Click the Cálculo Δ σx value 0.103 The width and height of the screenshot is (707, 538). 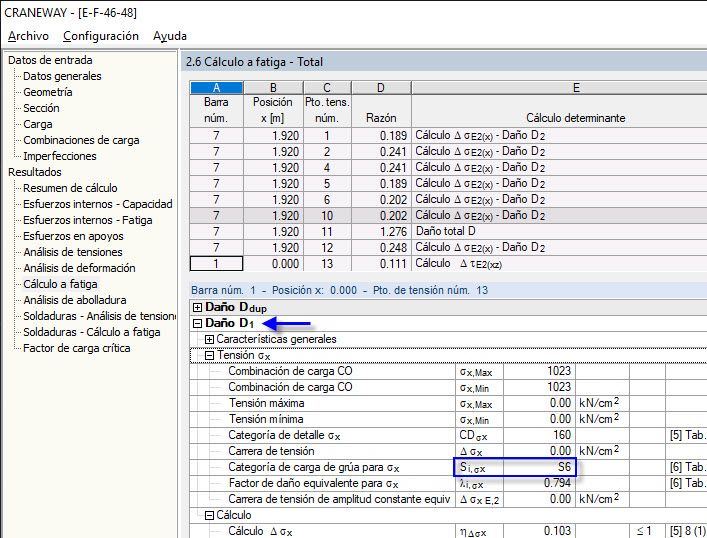tap(539, 531)
